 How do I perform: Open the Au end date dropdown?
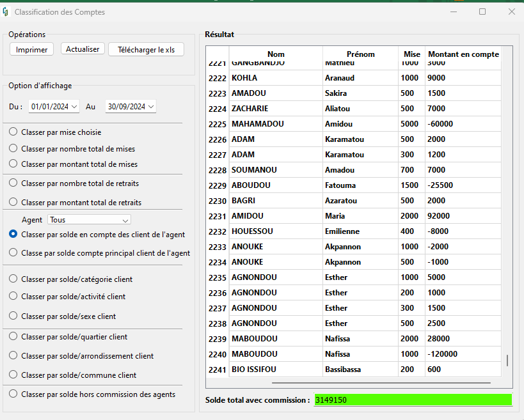pyautogui.click(x=131, y=107)
